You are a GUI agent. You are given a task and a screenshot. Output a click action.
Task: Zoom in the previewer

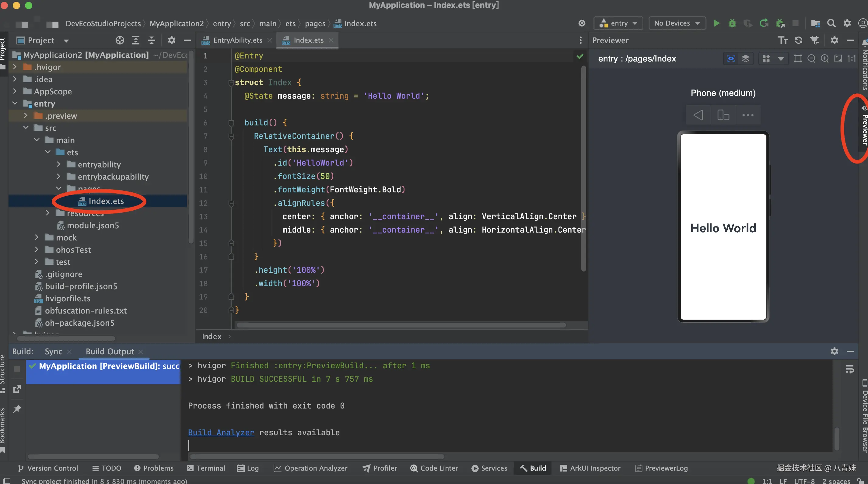point(824,59)
